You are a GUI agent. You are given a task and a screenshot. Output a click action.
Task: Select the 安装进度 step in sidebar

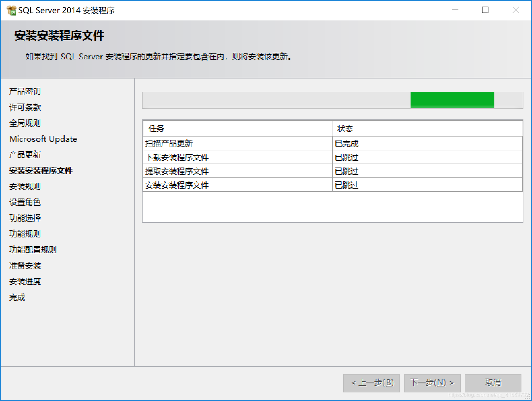pyautogui.click(x=25, y=281)
